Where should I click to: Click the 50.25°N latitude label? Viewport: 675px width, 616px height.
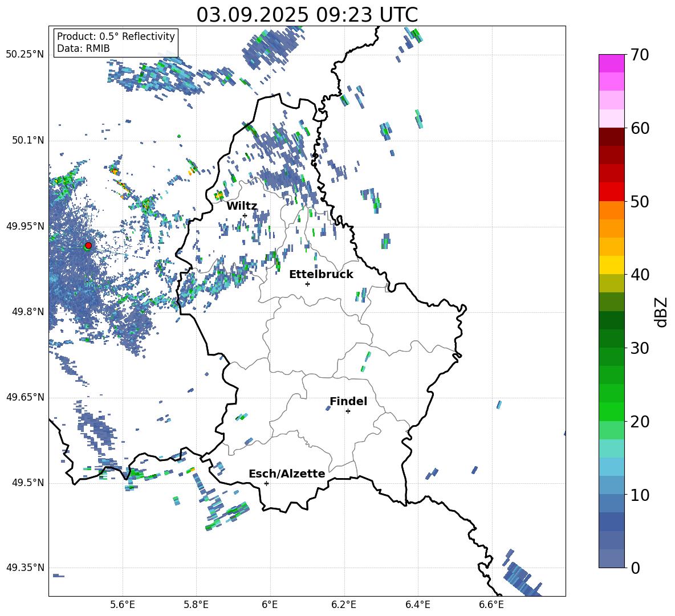click(x=25, y=55)
